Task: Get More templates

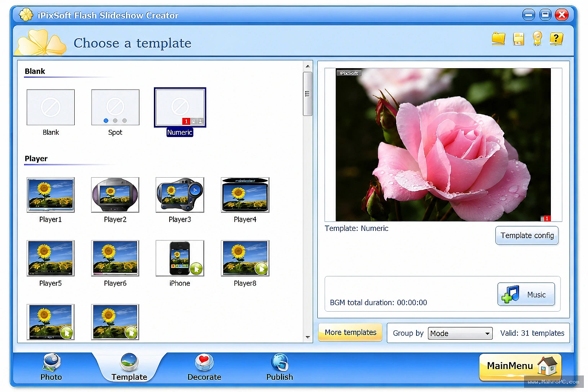Action: (x=350, y=332)
